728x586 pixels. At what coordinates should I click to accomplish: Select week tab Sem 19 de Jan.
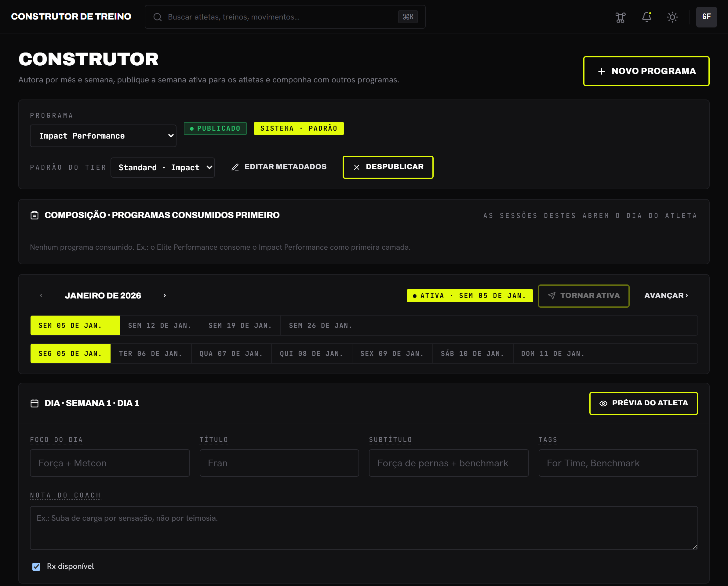tap(240, 325)
